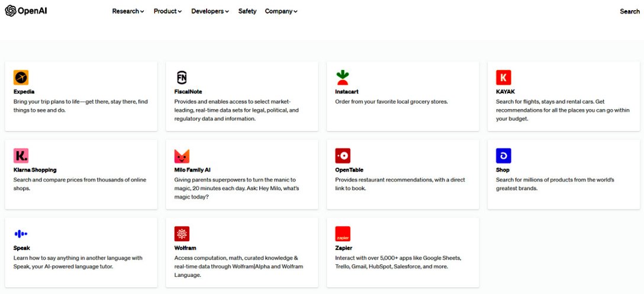644x294 pixels.
Task: Go to the OpenAI home logo
Action: pos(26,11)
